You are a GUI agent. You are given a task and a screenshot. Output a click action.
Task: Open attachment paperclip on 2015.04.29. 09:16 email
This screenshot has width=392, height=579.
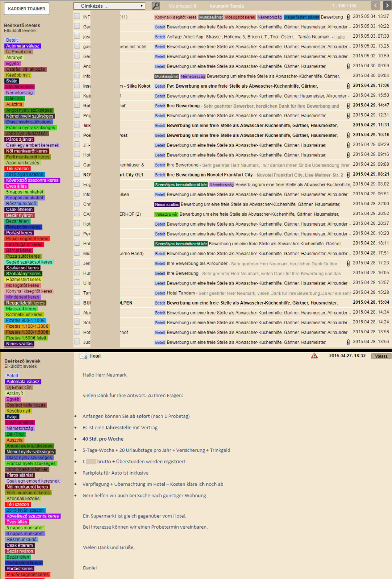(348, 155)
